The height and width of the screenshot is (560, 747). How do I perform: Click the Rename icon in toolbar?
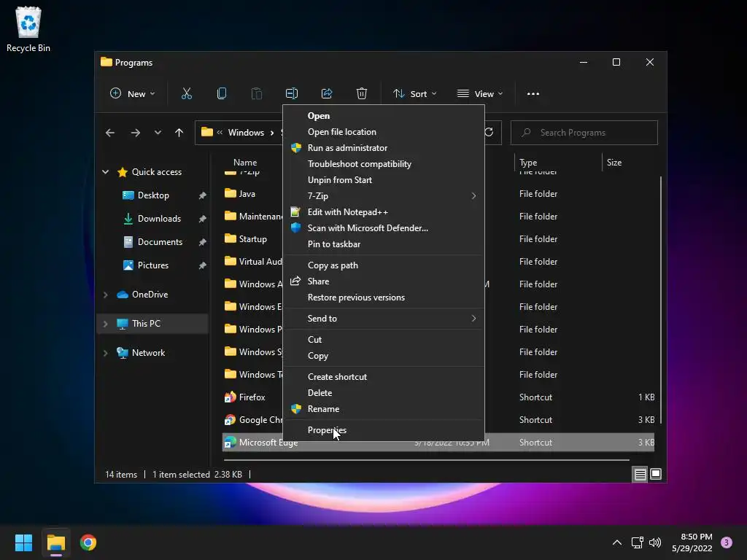point(292,94)
